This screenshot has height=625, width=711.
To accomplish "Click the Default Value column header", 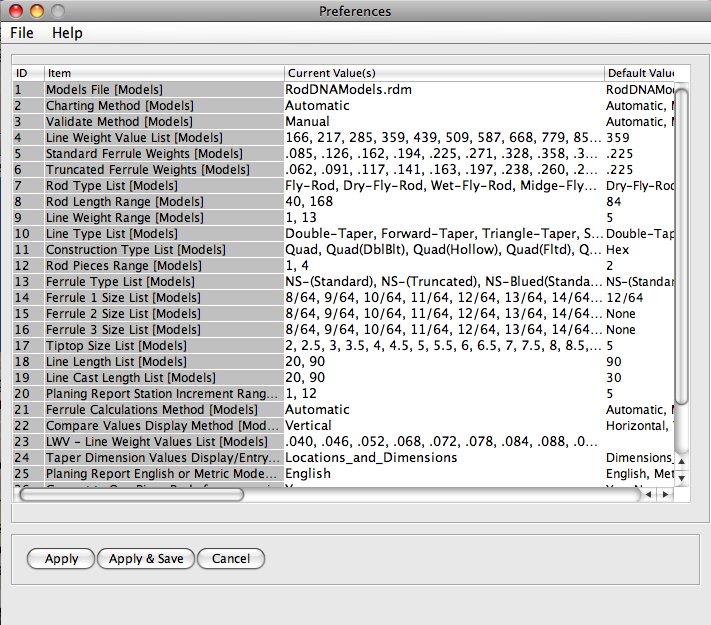I will pyautogui.click(x=639, y=73).
